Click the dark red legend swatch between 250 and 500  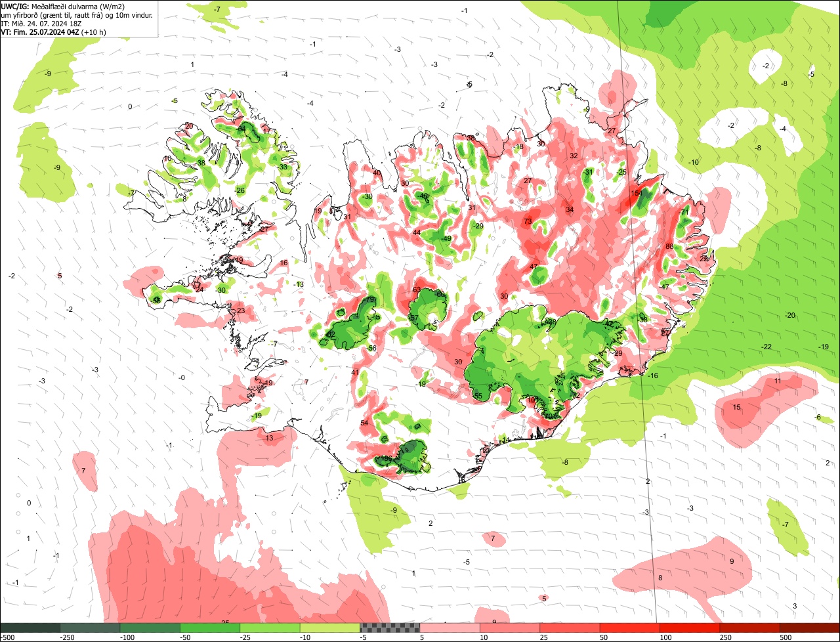749,628
